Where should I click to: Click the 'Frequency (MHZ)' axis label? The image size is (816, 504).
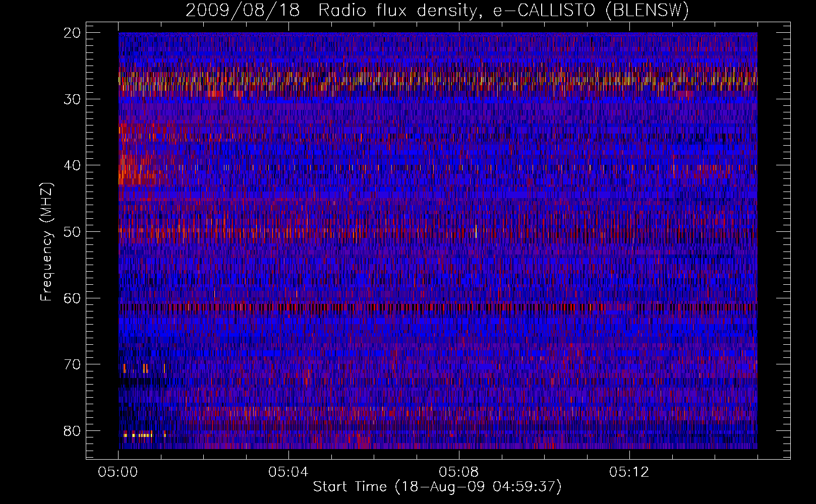click(46, 242)
